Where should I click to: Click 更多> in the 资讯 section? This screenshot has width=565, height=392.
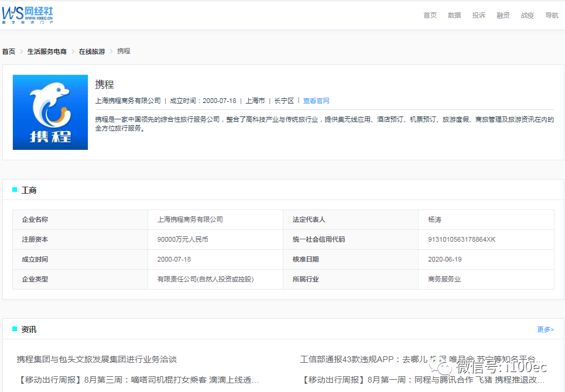pyautogui.click(x=545, y=329)
